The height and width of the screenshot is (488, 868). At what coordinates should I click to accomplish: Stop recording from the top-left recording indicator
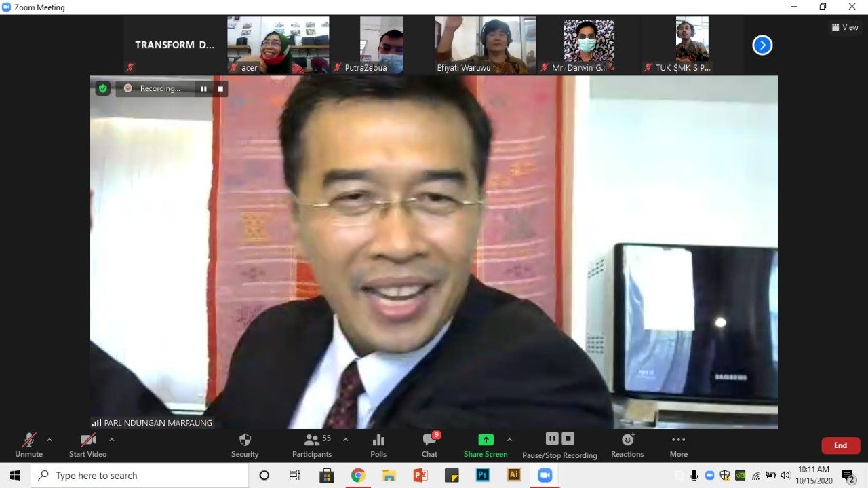coord(220,88)
